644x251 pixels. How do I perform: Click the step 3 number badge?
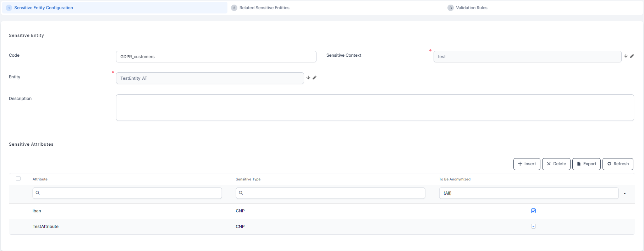click(451, 8)
